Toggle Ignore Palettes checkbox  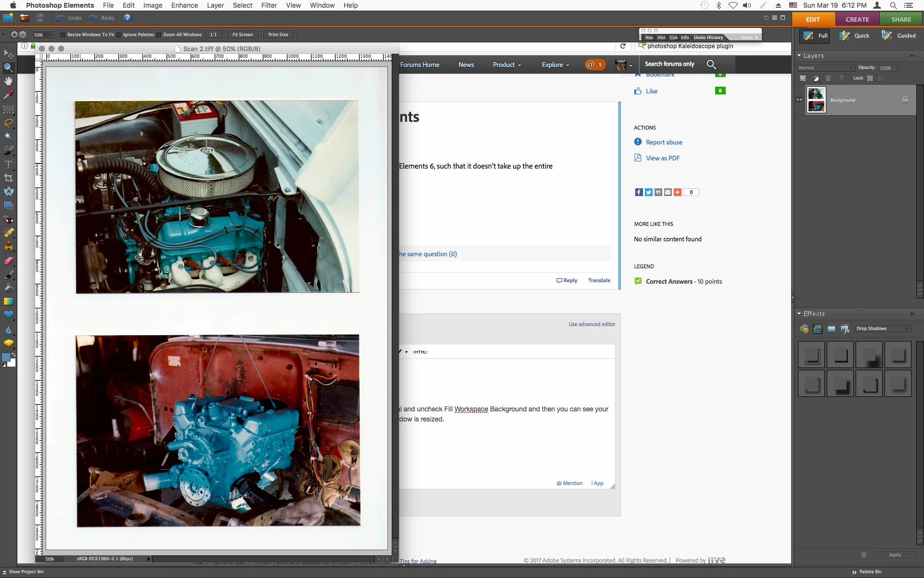[119, 35]
